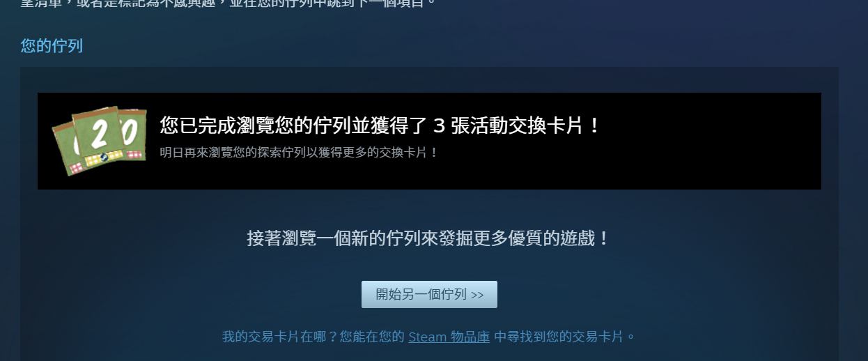The image size is (868, 361).
Task: Click the front trading card showing number 2
Action: 98,136
